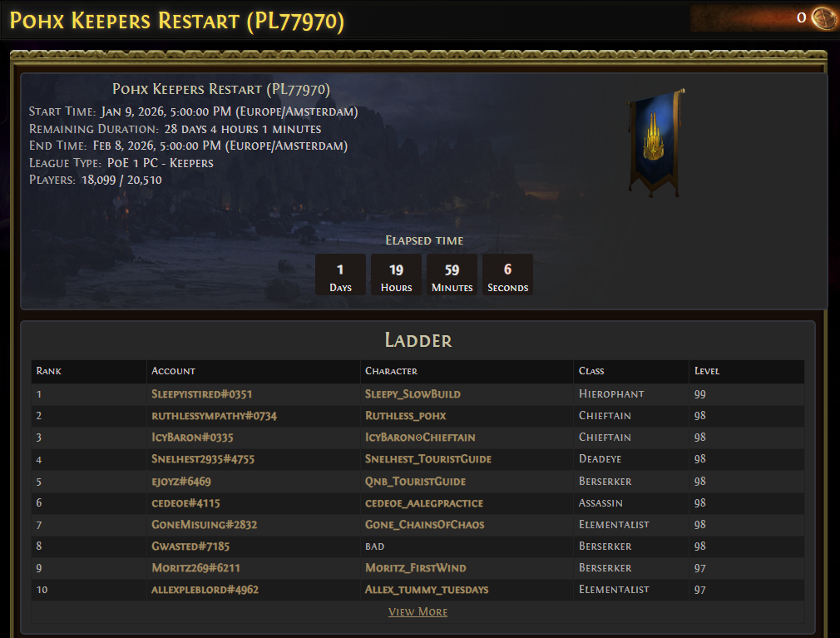
Task: Open account ejoyz#6469
Action: coord(181,482)
